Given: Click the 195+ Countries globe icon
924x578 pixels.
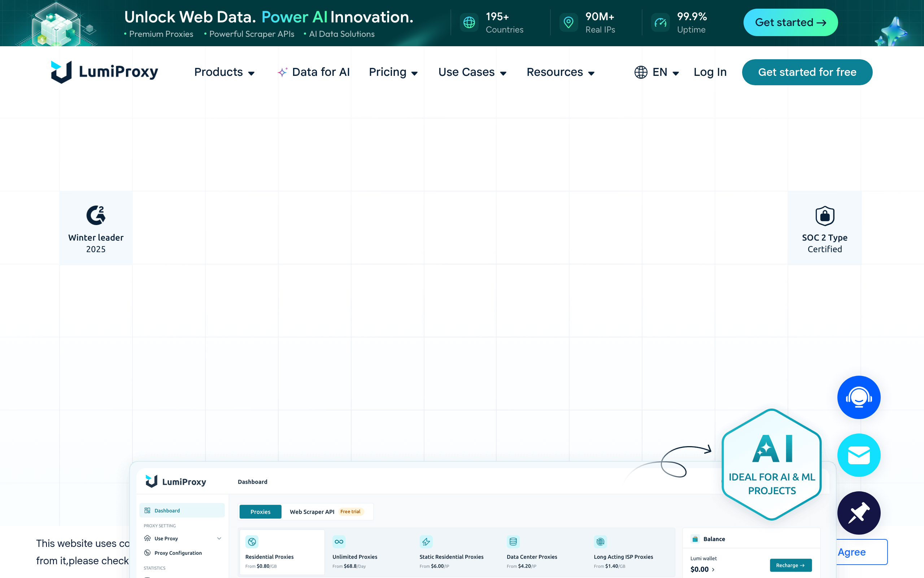Looking at the screenshot, I should point(469,22).
